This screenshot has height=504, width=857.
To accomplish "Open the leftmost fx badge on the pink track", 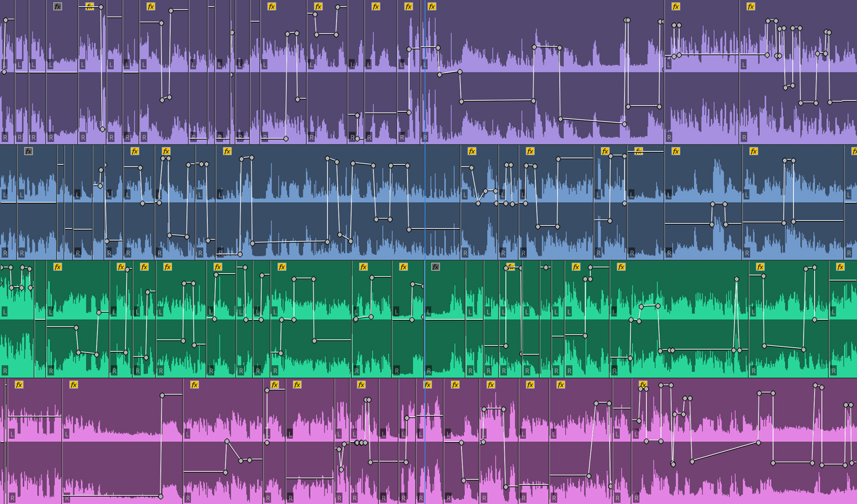I will (19, 385).
